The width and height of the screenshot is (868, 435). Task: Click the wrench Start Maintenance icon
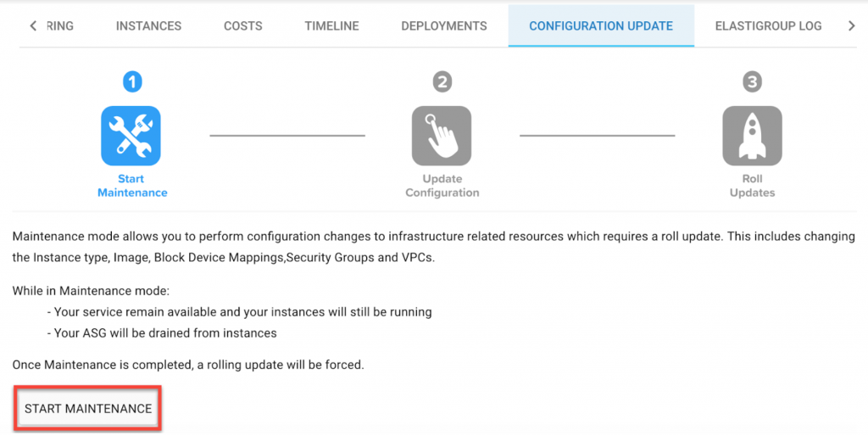[131, 135]
